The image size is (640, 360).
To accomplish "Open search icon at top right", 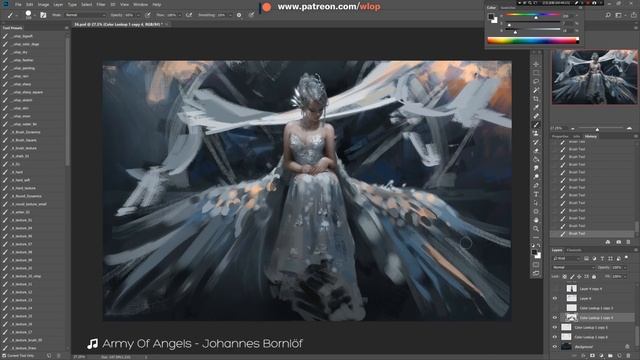I will click(608, 15).
